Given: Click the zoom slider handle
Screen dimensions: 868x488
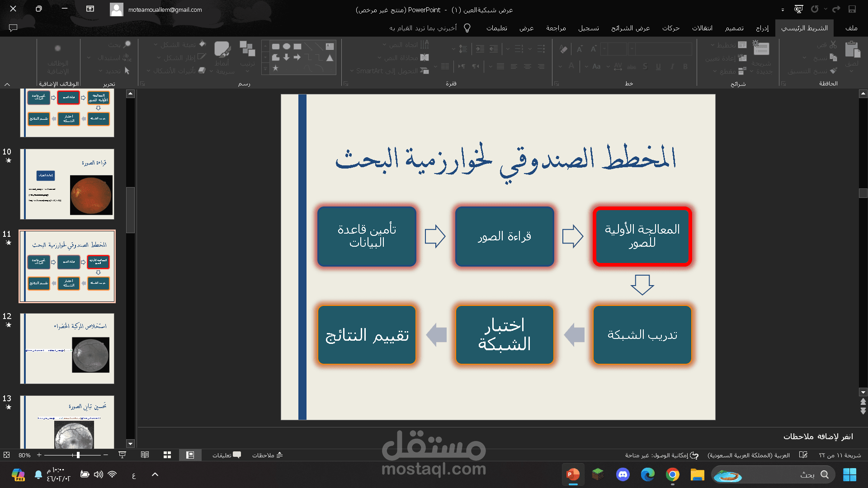Looking at the screenshot, I should (78, 455).
